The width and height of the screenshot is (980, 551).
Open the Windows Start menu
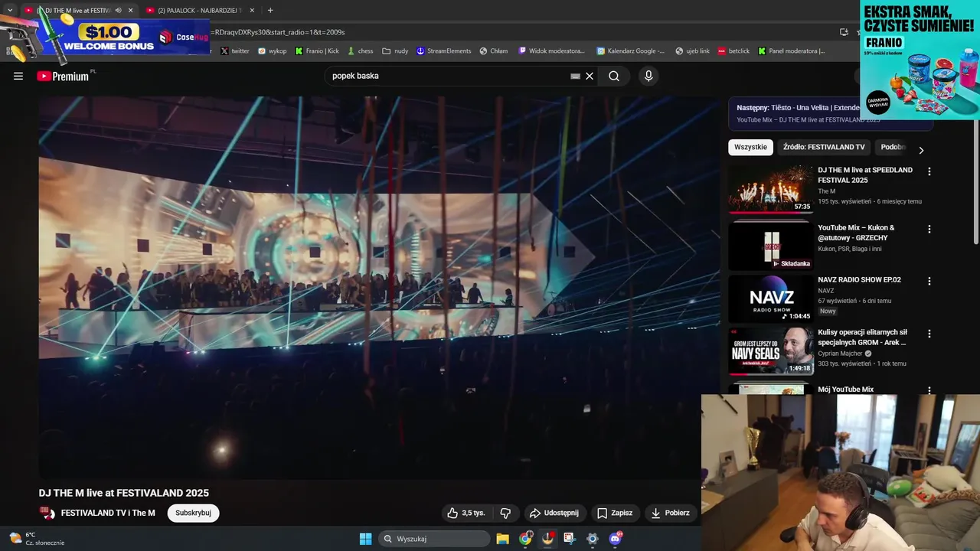[x=366, y=539]
